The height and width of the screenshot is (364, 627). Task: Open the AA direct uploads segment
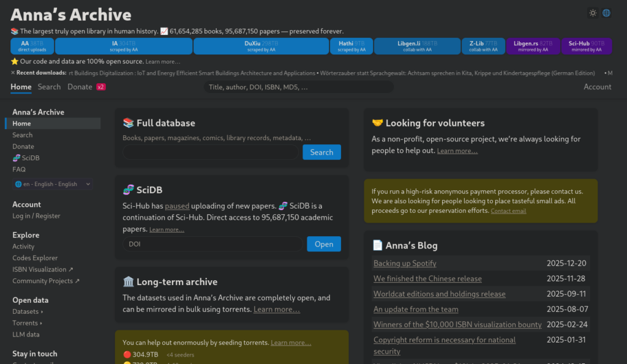point(32,46)
